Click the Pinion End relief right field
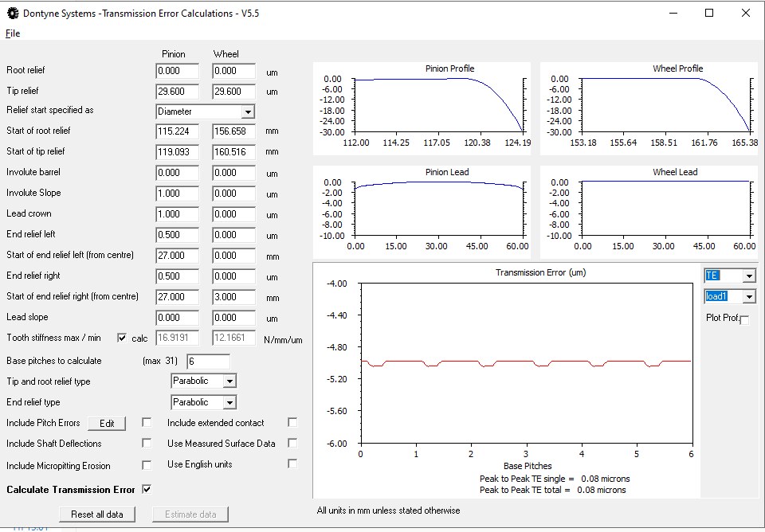Screen dimensions: 765x532 click(178, 276)
